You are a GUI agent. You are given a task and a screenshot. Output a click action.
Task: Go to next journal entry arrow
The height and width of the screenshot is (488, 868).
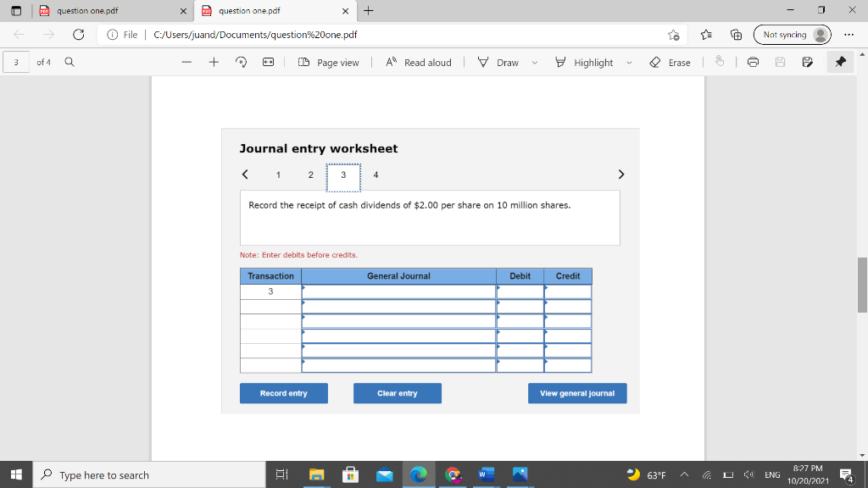point(621,175)
